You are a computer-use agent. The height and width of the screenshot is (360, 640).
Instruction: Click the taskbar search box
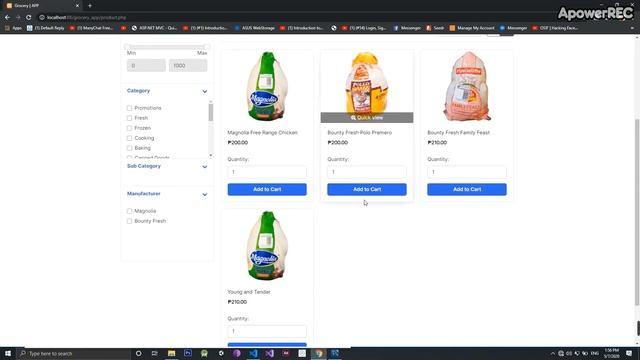73,353
